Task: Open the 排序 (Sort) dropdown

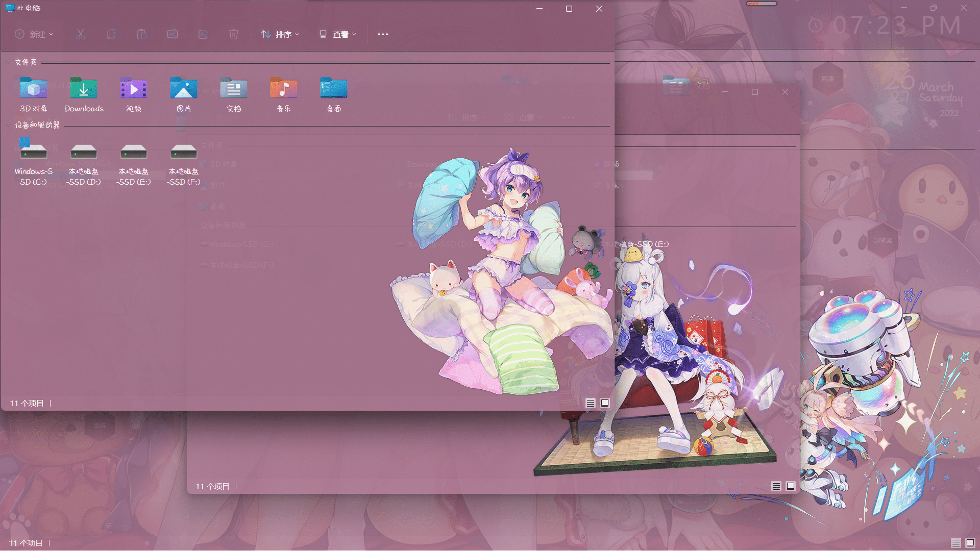Action: click(x=280, y=34)
